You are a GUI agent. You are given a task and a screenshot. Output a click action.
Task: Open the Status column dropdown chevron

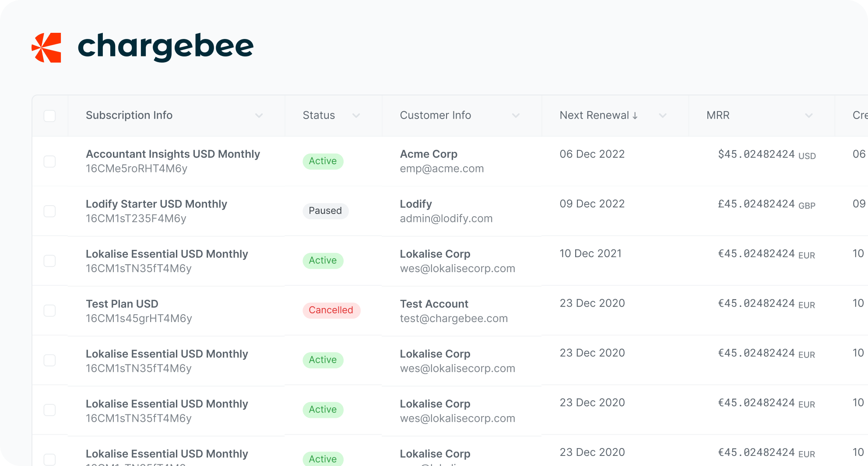point(356,116)
